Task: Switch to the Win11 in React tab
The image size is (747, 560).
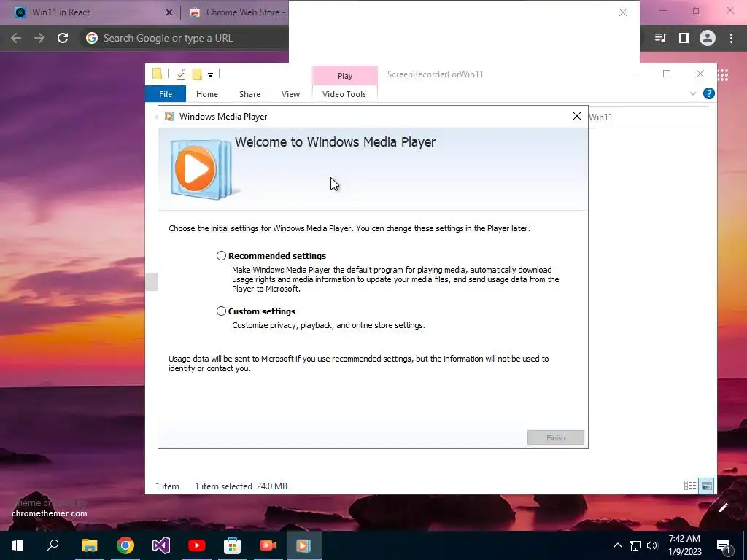Action: click(90, 12)
